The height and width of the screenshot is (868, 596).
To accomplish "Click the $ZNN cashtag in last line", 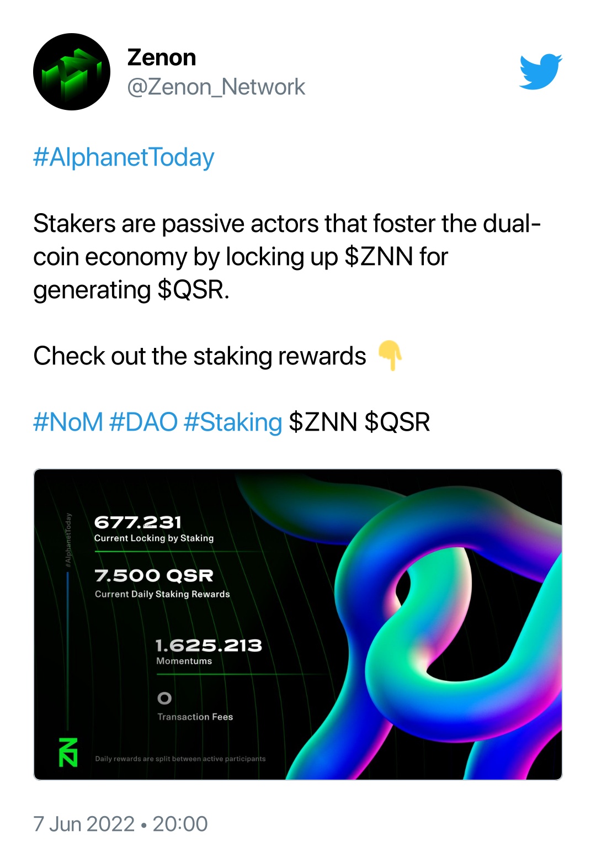I will click(323, 422).
